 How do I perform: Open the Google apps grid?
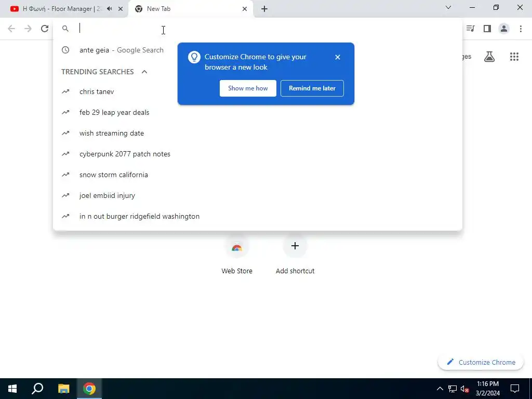(x=514, y=57)
